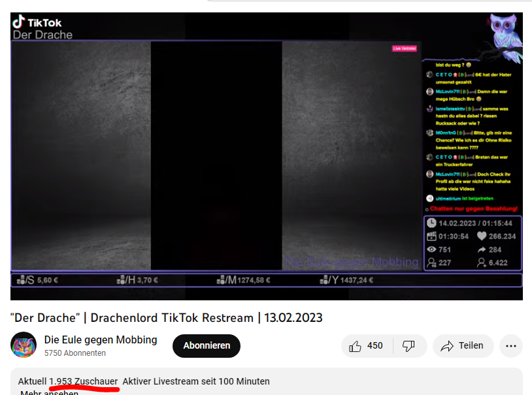532x395 pixels.
Task: Click the viewer count 751
Action: click(x=444, y=249)
